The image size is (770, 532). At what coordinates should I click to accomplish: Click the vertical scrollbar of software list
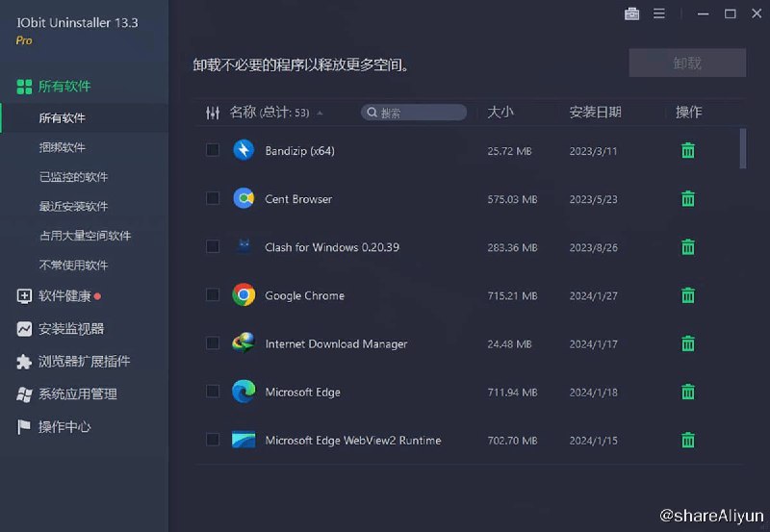[x=743, y=148]
